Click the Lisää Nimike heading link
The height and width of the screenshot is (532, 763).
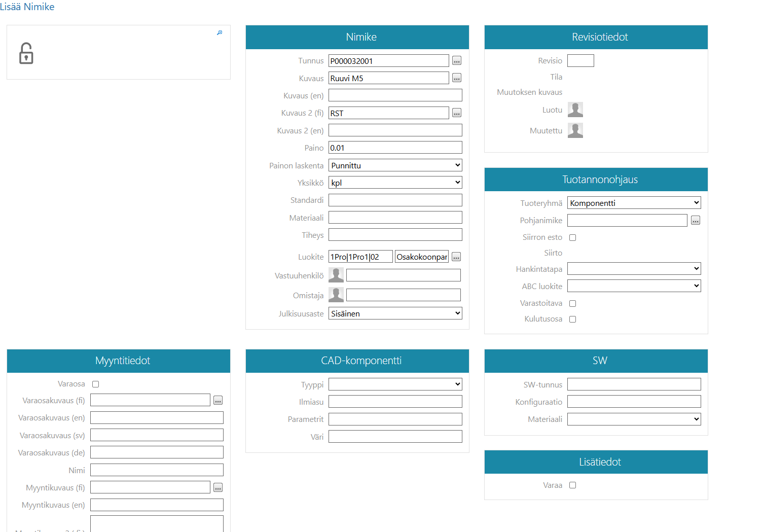pos(27,7)
